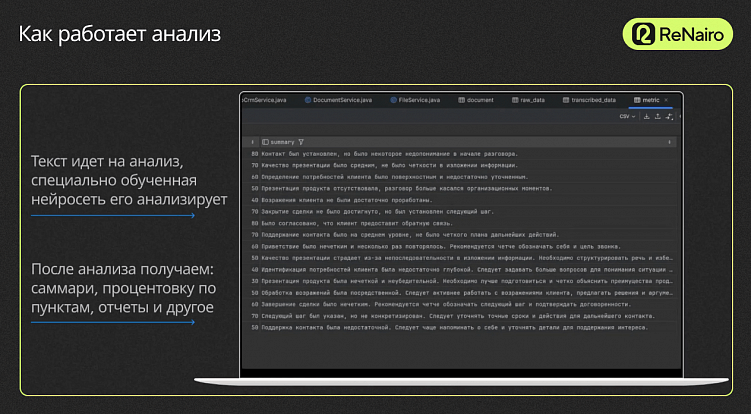Click the summary column table icon
The height and width of the screenshot is (414, 751).
[265, 142]
